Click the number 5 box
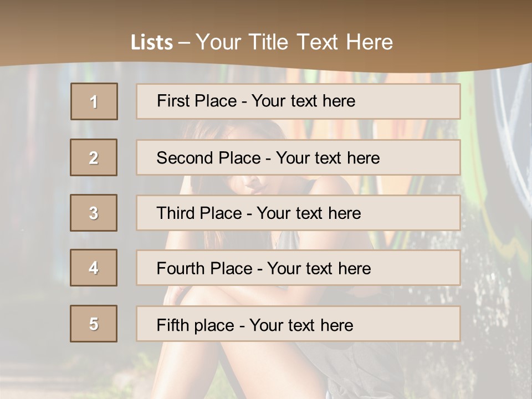532x399 pixels. [x=94, y=324]
